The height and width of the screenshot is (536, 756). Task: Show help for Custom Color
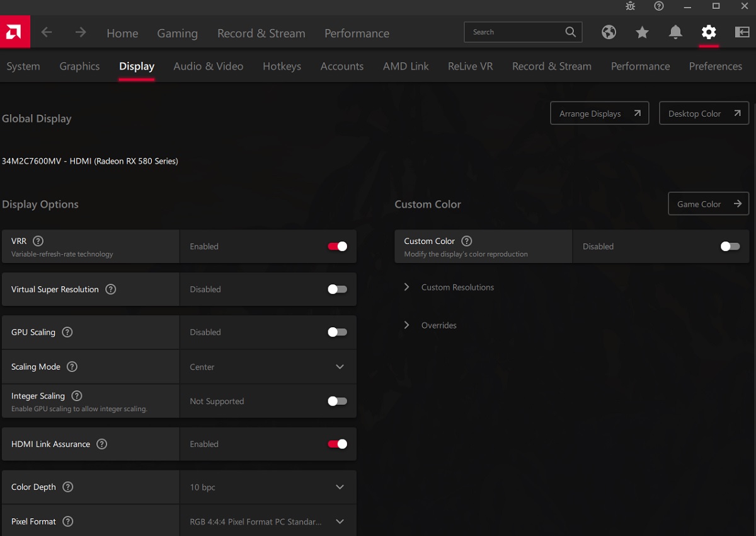coord(467,241)
